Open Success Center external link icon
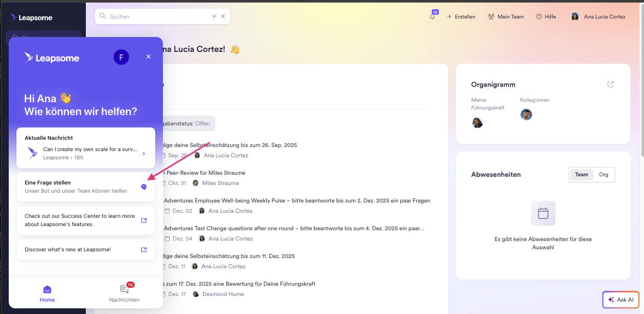Screen dimensions: 644x314 pos(144,220)
